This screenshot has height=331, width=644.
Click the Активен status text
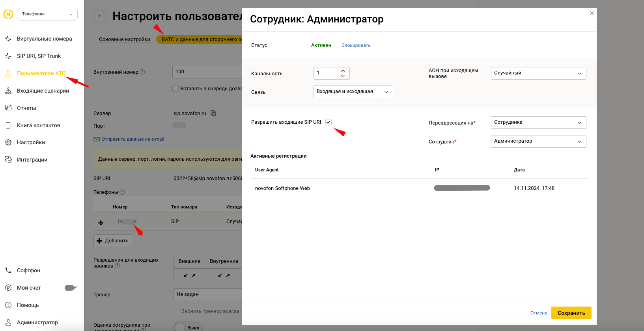pyautogui.click(x=321, y=45)
